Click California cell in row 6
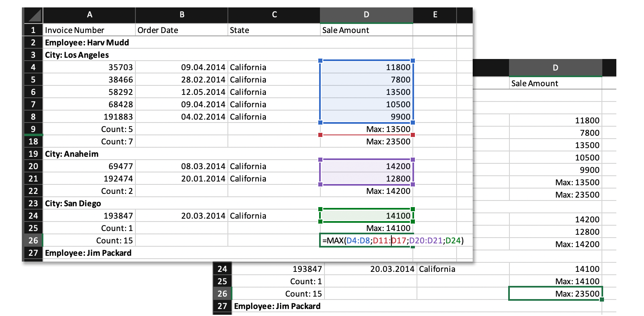Screen dimensions: 644x316 (274, 92)
